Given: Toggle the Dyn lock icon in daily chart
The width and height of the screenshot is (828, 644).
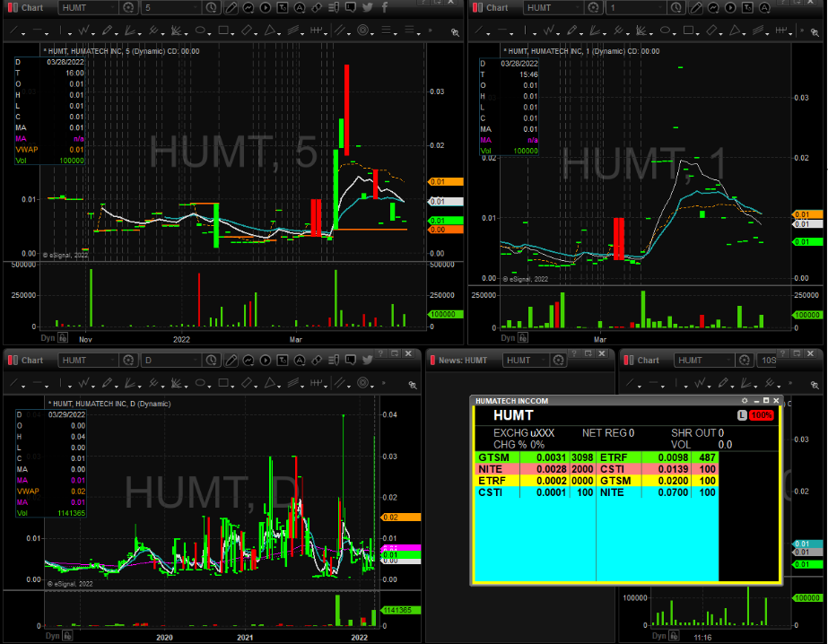Looking at the screenshot, I should click(67, 636).
